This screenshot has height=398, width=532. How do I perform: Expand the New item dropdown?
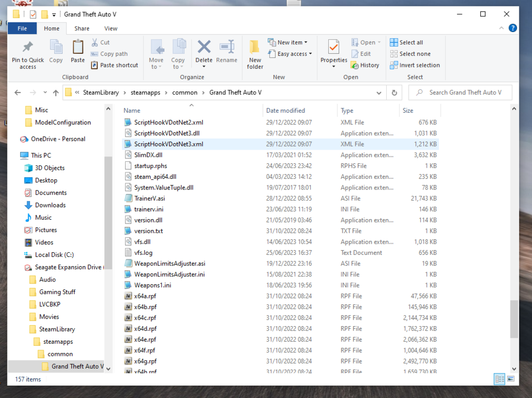point(306,42)
